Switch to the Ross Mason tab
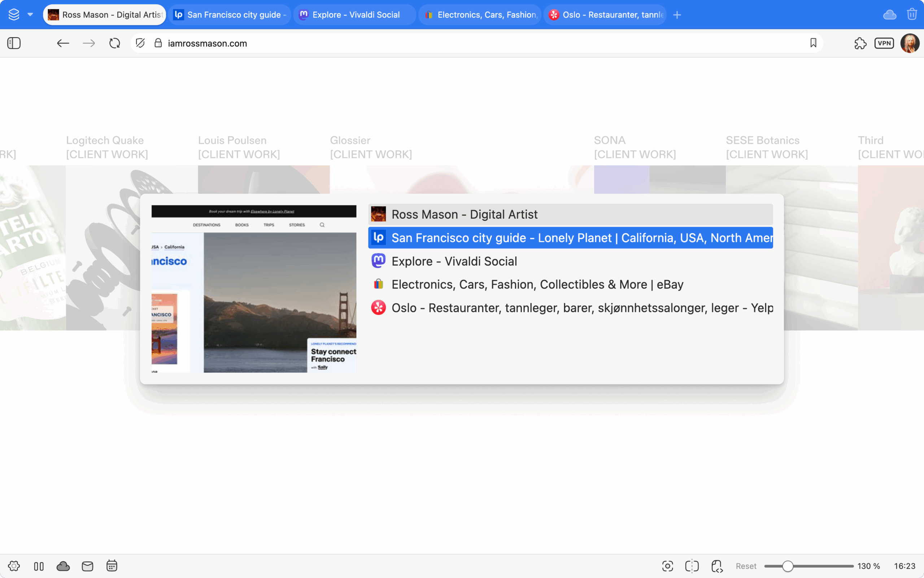This screenshot has width=924, height=578. click(104, 14)
